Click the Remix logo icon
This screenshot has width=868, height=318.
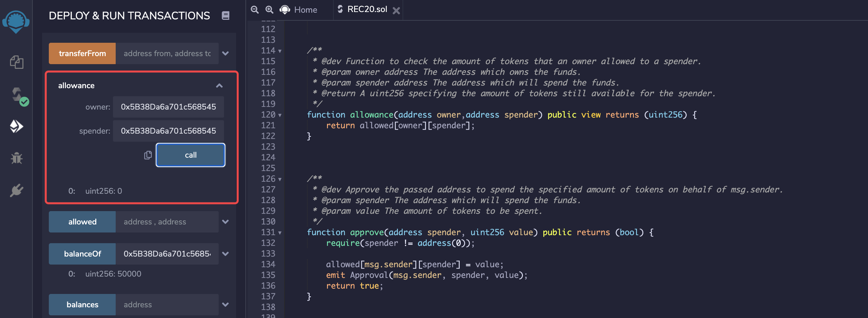(x=16, y=22)
